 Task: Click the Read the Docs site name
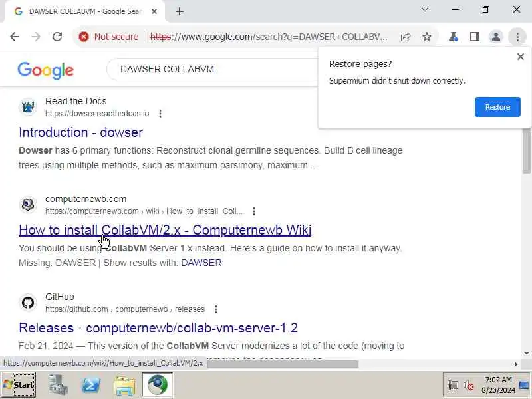76,101
